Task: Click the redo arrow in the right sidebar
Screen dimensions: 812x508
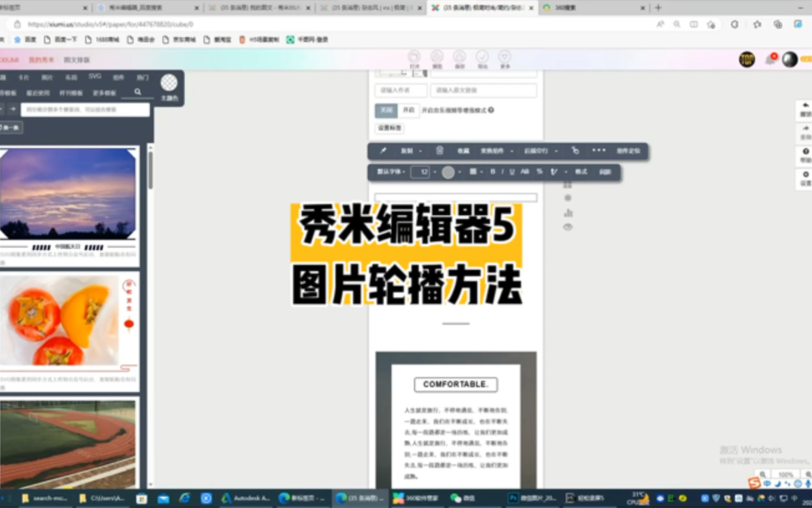Action: [805, 128]
